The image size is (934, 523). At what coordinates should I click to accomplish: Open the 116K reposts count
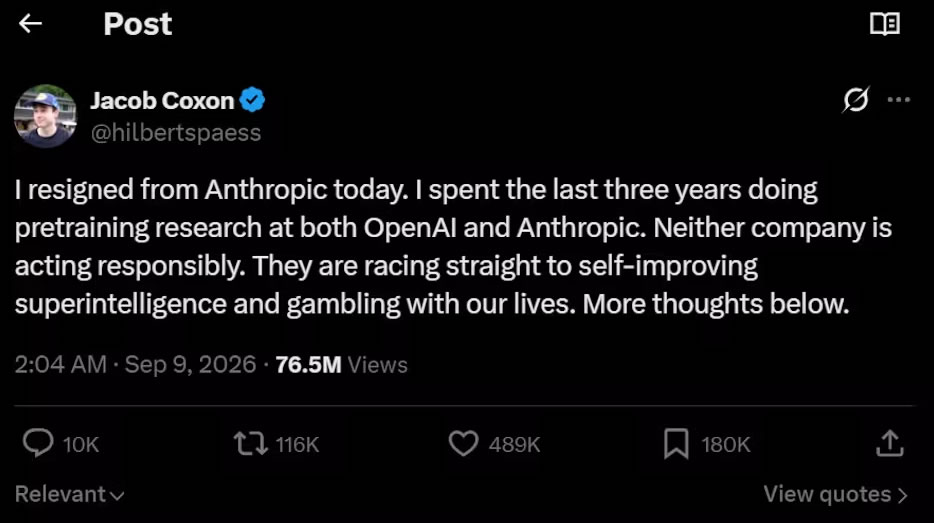pyautogui.click(x=297, y=444)
